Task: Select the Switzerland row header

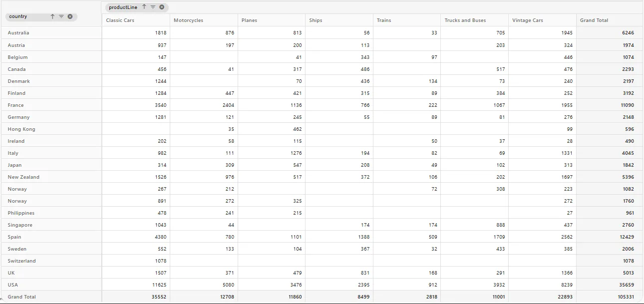Action: pos(22,261)
